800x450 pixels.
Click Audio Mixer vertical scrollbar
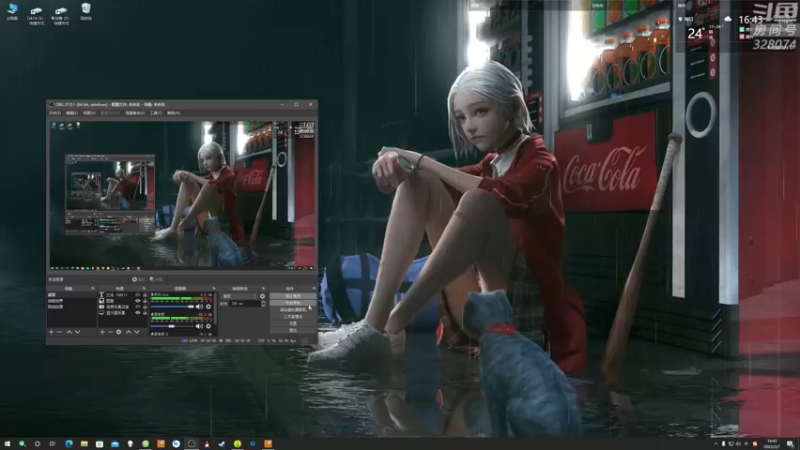point(215,309)
